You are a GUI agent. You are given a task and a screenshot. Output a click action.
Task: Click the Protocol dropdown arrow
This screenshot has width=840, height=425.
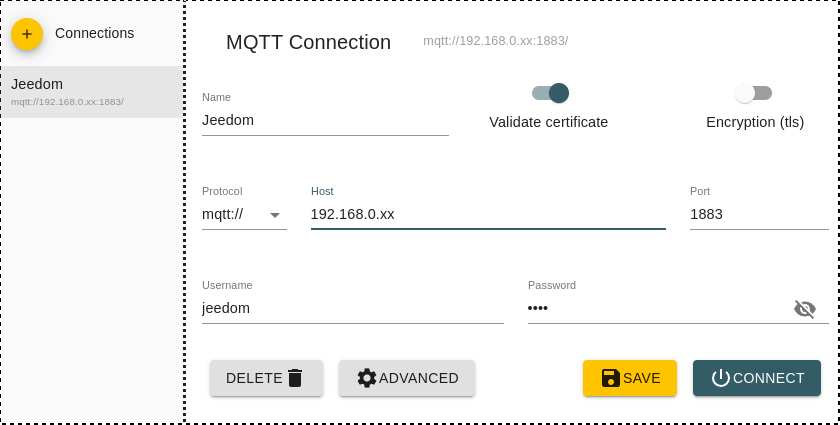click(275, 214)
